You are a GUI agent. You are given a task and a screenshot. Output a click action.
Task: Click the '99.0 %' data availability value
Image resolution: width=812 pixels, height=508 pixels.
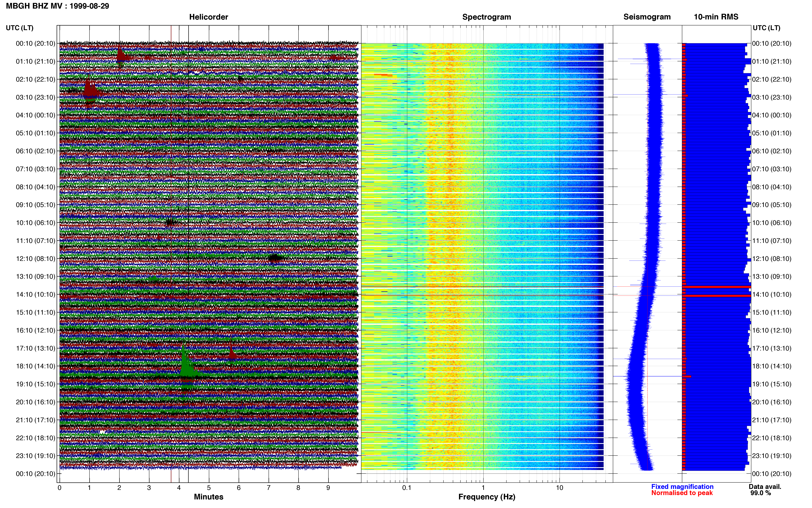click(x=761, y=493)
